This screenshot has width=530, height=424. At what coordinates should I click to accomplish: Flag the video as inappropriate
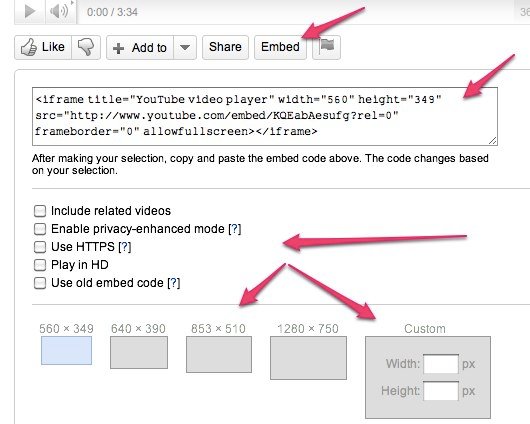(327, 47)
